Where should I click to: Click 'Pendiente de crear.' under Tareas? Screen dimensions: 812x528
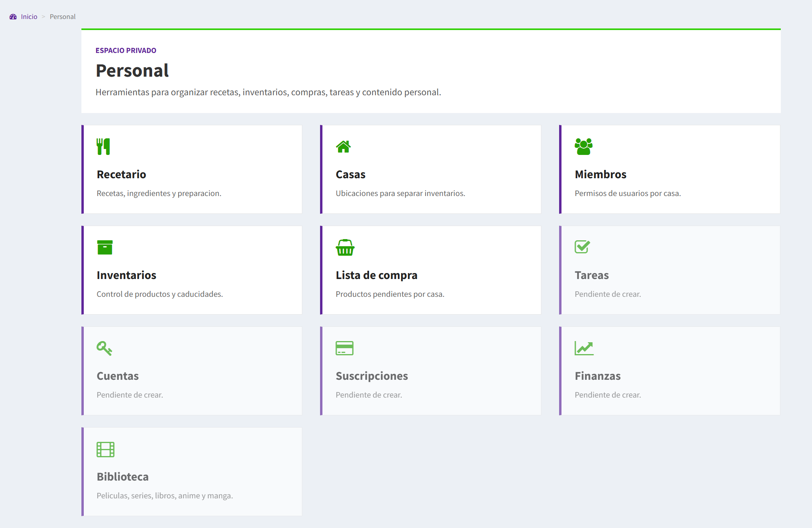[608, 294]
